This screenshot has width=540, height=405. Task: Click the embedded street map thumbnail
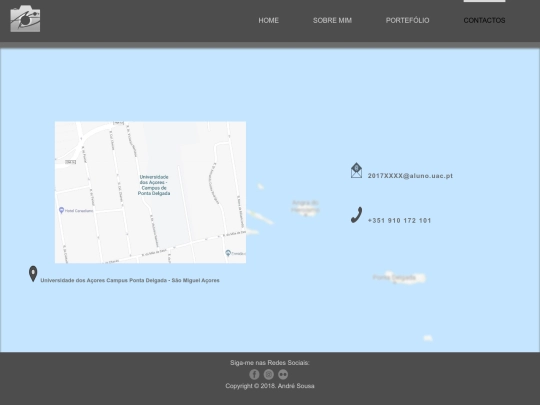[x=150, y=192]
